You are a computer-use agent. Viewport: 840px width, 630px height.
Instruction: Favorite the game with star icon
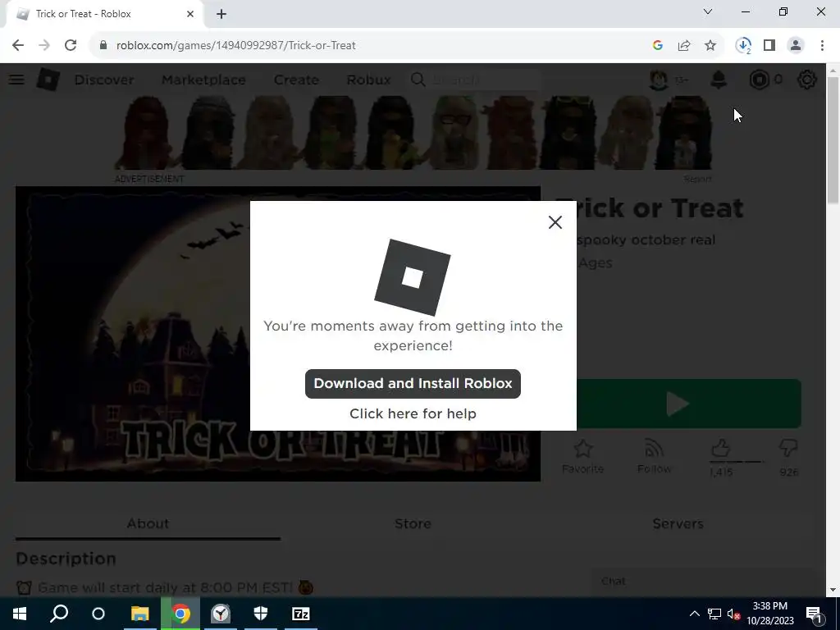click(x=583, y=456)
